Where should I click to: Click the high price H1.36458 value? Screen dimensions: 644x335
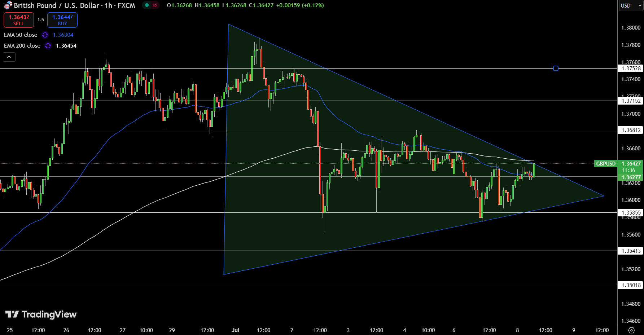(207, 5)
